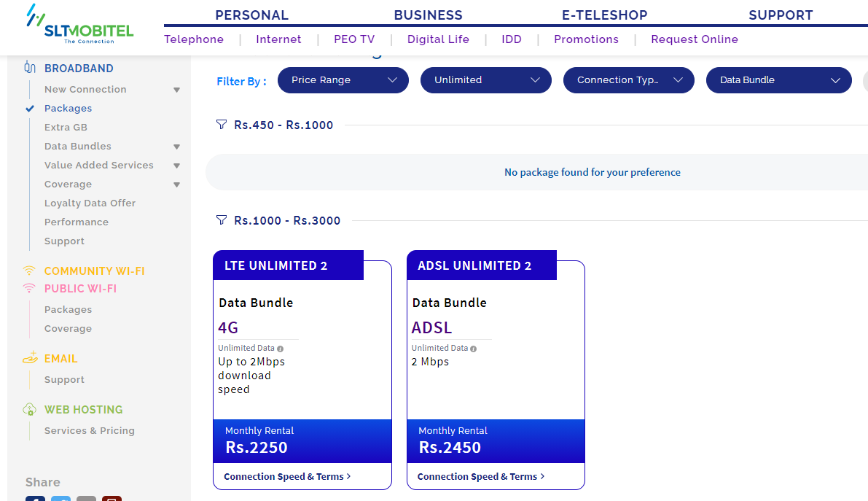Click the SLTMobitel logo
Screen dimensions: 868x501
tap(79, 24)
